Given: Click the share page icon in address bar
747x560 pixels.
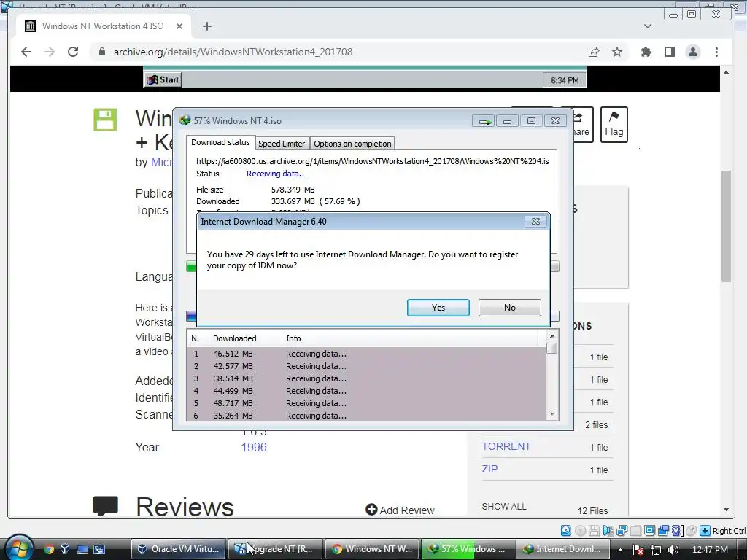Looking at the screenshot, I should tap(594, 52).
